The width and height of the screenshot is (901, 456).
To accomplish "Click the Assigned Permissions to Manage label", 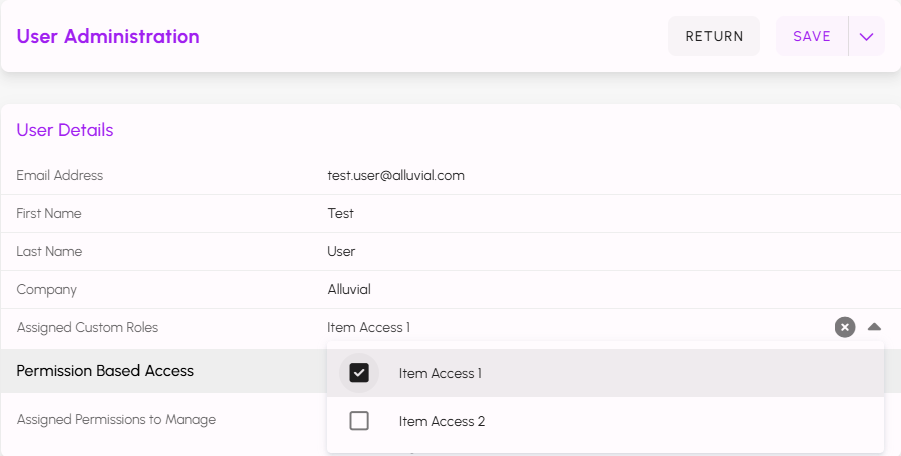I will (116, 420).
